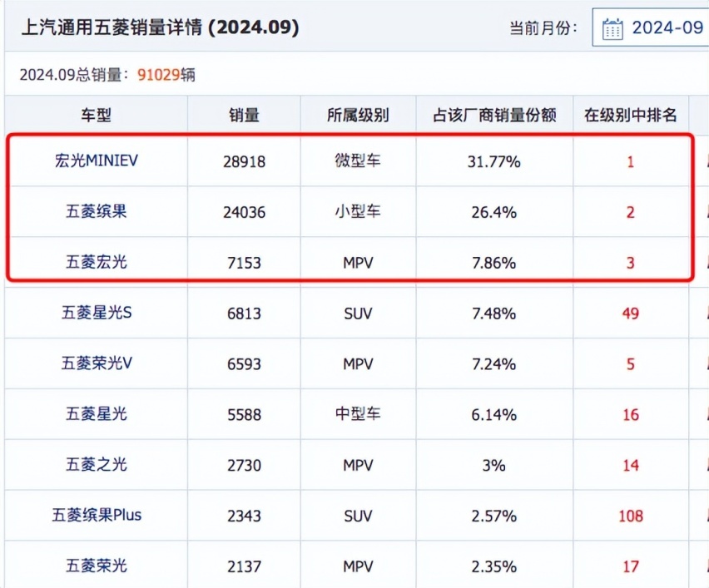This screenshot has height=588, width=709.
Task: Click the SUV cell in 五菱星光S row
Action: (358, 314)
